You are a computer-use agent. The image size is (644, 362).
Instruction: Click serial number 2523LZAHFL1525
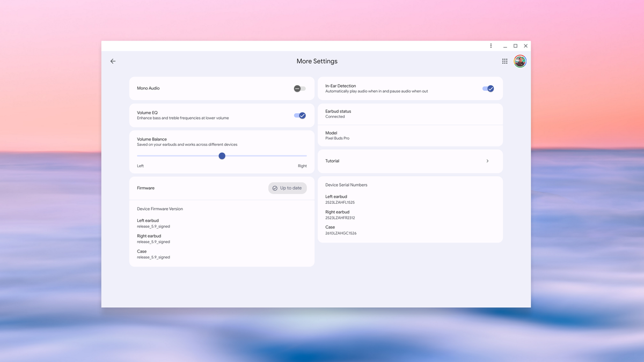tap(340, 203)
